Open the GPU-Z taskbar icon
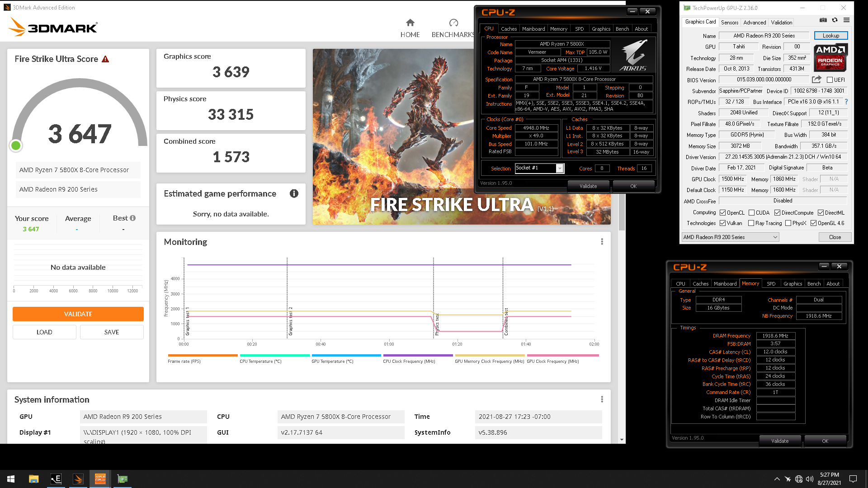This screenshot has height=488, width=868. [x=122, y=479]
